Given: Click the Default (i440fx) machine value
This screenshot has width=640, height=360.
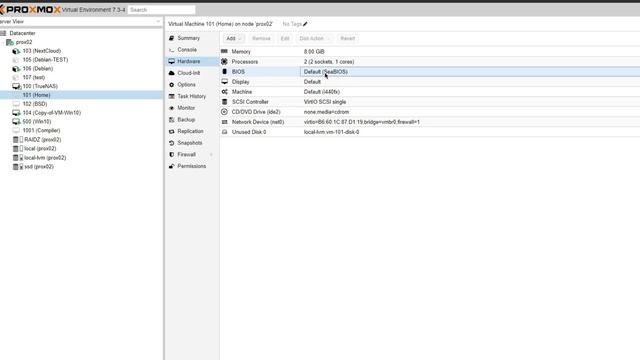Looking at the screenshot, I should pos(322,92).
